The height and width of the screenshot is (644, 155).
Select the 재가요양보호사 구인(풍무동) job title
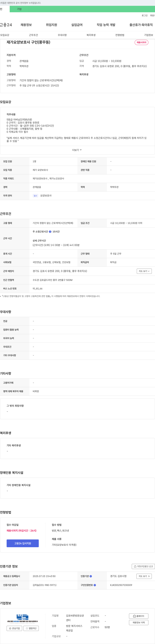coord(28,42)
